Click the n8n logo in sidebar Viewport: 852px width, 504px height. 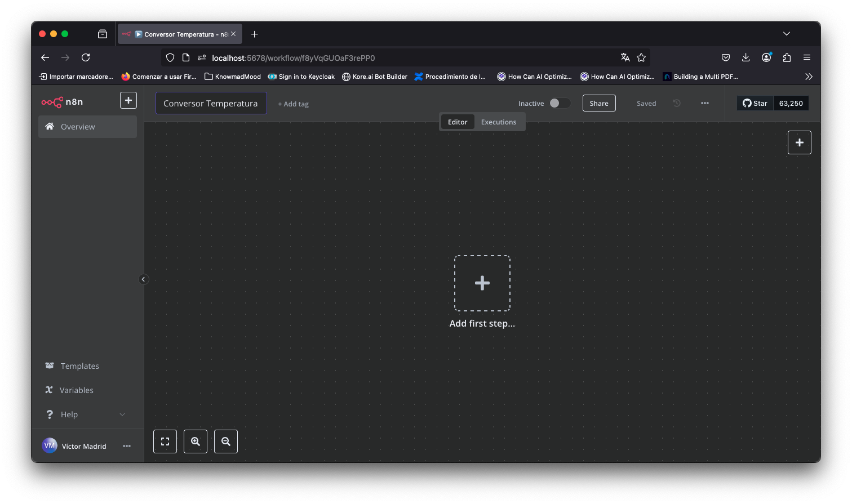point(62,102)
